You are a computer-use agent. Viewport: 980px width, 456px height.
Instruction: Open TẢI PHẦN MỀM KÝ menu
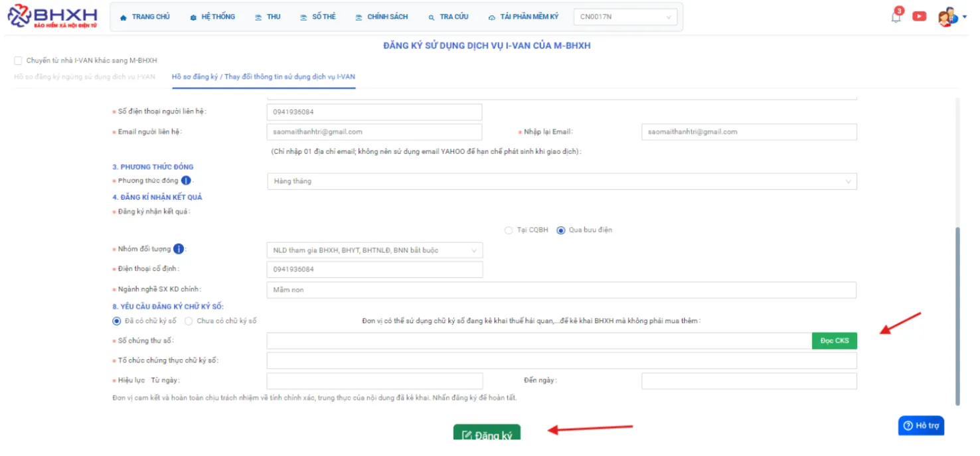coord(523,17)
